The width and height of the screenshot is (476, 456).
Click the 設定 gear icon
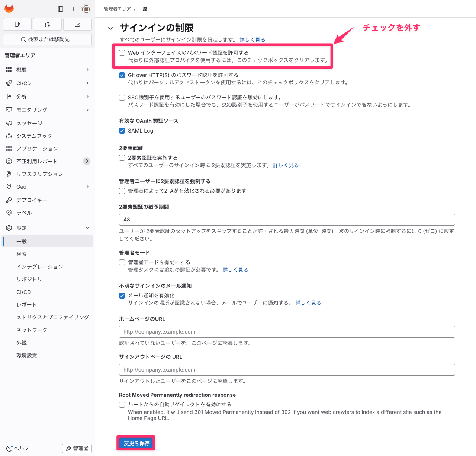[9, 228]
